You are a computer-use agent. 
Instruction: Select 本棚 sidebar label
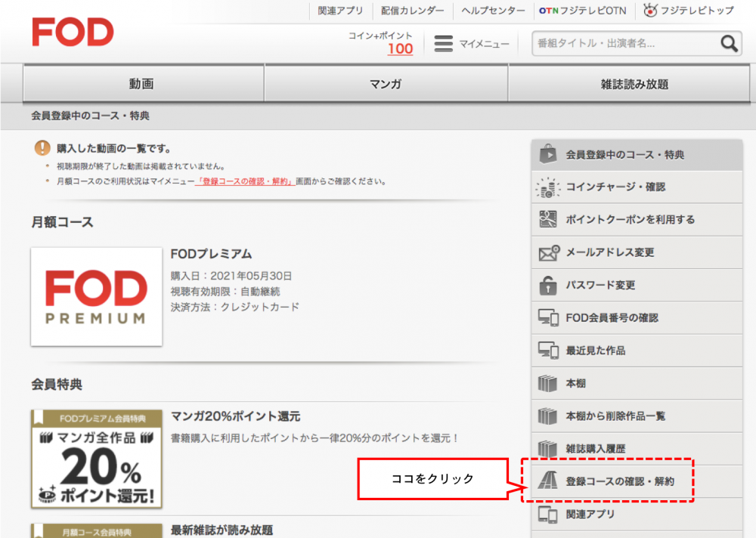[x=575, y=383]
